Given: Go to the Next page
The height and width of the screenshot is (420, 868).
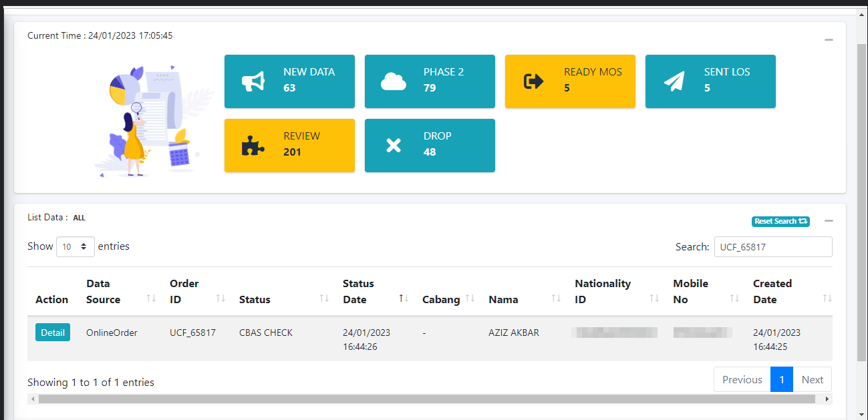Looking at the screenshot, I should (x=813, y=379).
